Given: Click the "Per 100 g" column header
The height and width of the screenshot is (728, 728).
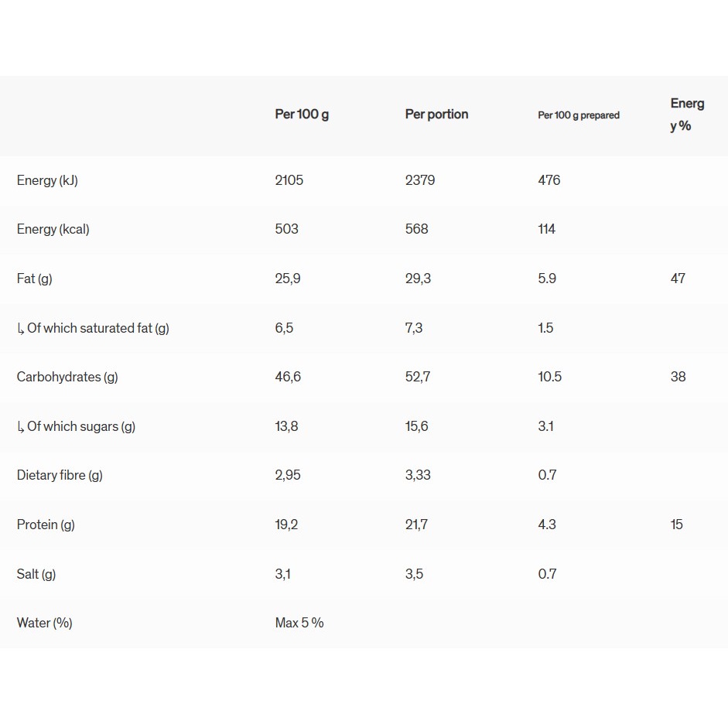Looking at the screenshot, I should (302, 114).
